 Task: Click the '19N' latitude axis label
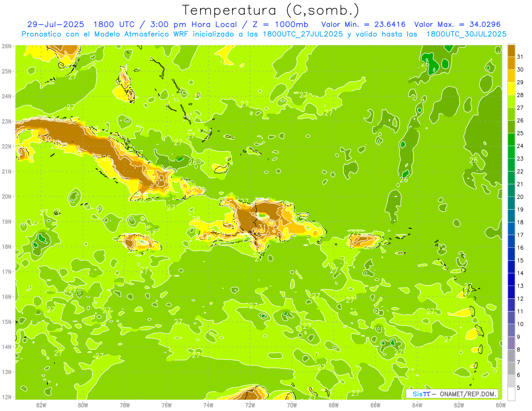pos(6,222)
